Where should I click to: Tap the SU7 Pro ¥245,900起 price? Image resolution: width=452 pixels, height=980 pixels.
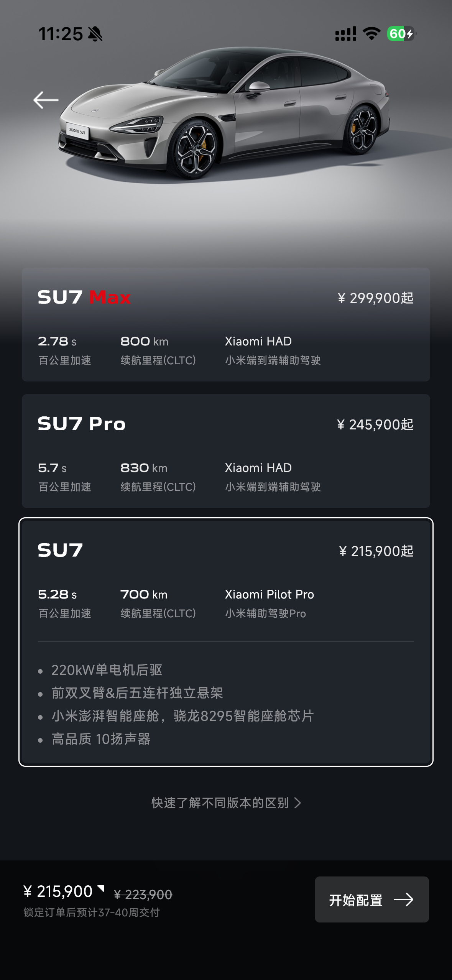coord(375,424)
